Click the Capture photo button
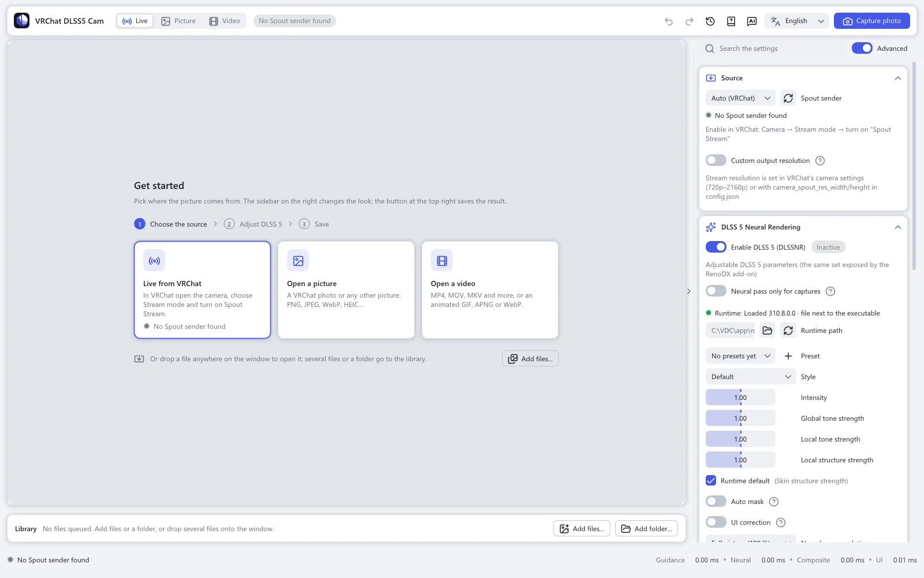Screen dimensions: 924x578 click(x=872, y=21)
